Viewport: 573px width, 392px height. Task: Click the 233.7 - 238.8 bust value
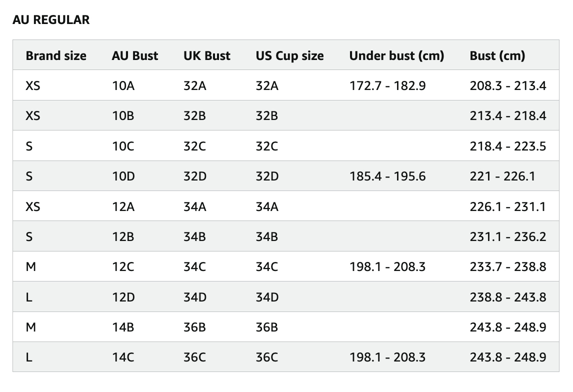click(x=508, y=266)
